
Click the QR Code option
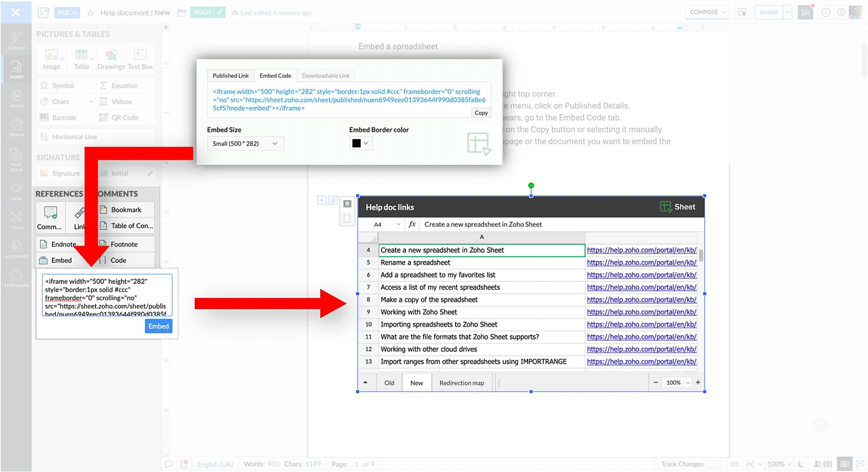click(x=125, y=118)
